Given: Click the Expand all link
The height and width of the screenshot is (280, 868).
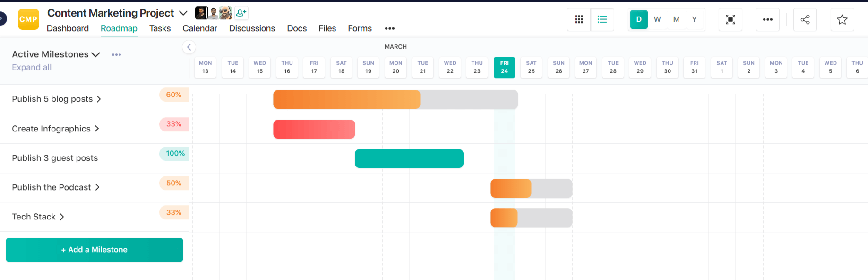Looking at the screenshot, I should (x=32, y=67).
